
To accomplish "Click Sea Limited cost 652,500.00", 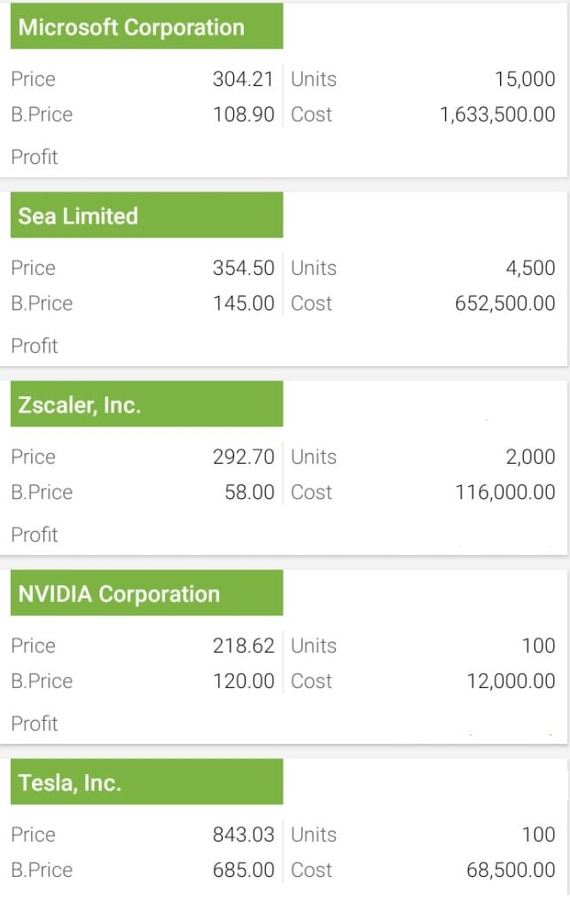I will [505, 303].
